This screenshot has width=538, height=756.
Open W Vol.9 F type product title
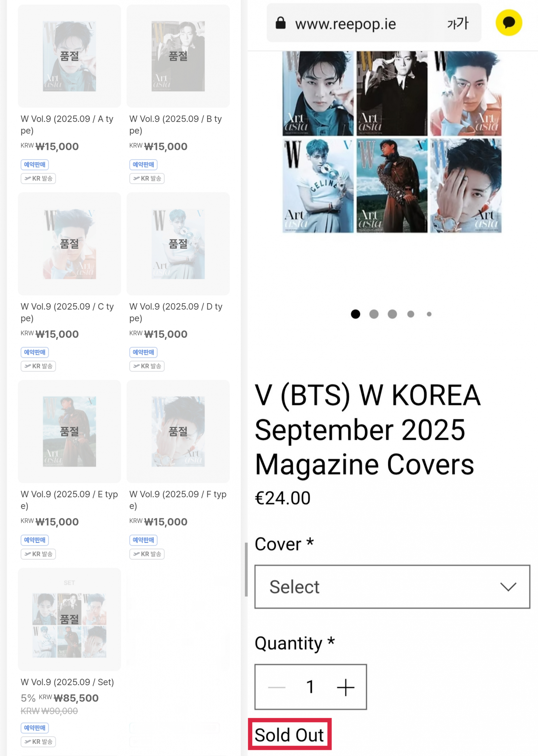[178, 500]
